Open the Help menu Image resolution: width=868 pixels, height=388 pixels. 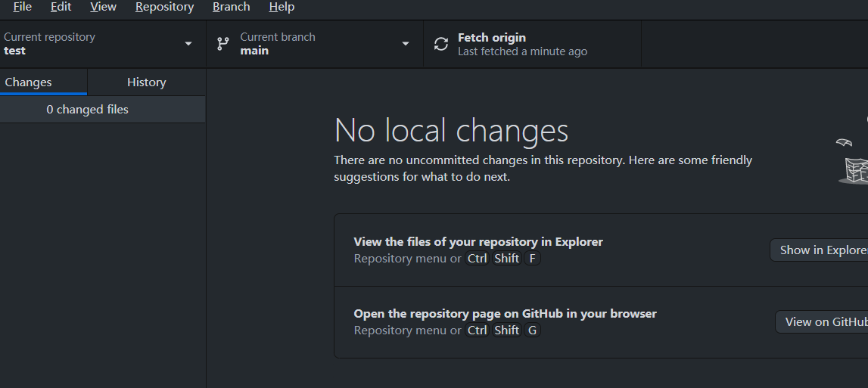tap(282, 8)
